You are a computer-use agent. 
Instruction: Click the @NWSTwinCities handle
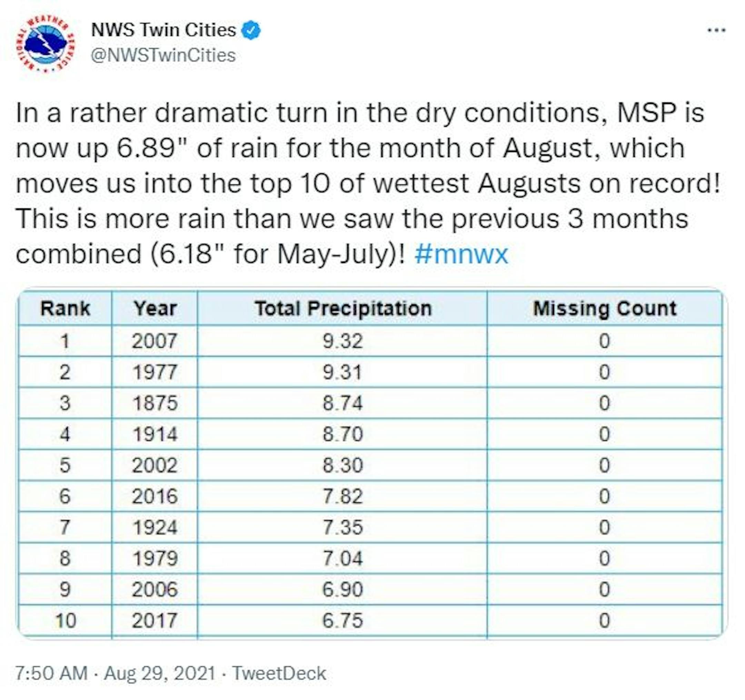pos(163,56)
